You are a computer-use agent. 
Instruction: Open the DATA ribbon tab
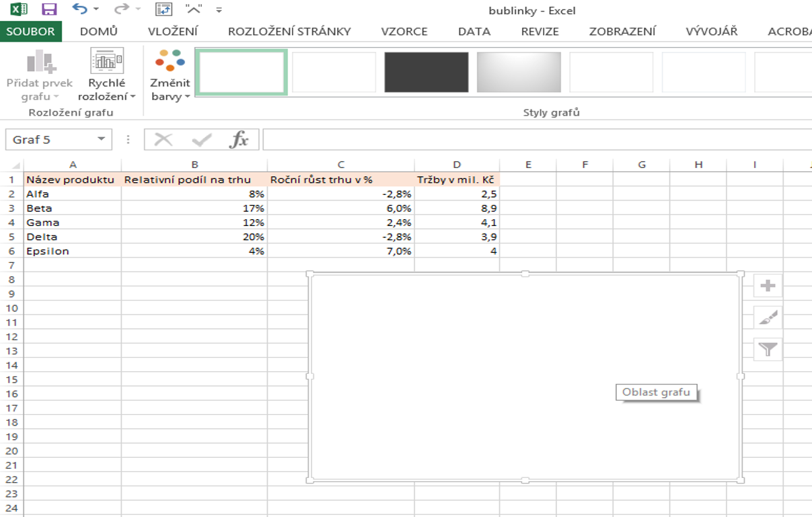click(x=474, y=31)
